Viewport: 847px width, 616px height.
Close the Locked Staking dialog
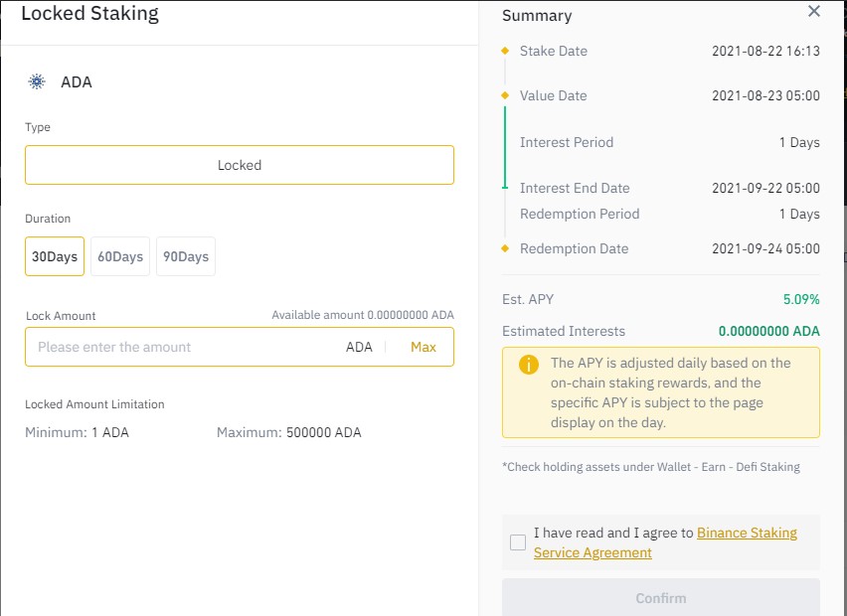click(x=814, y=11)
